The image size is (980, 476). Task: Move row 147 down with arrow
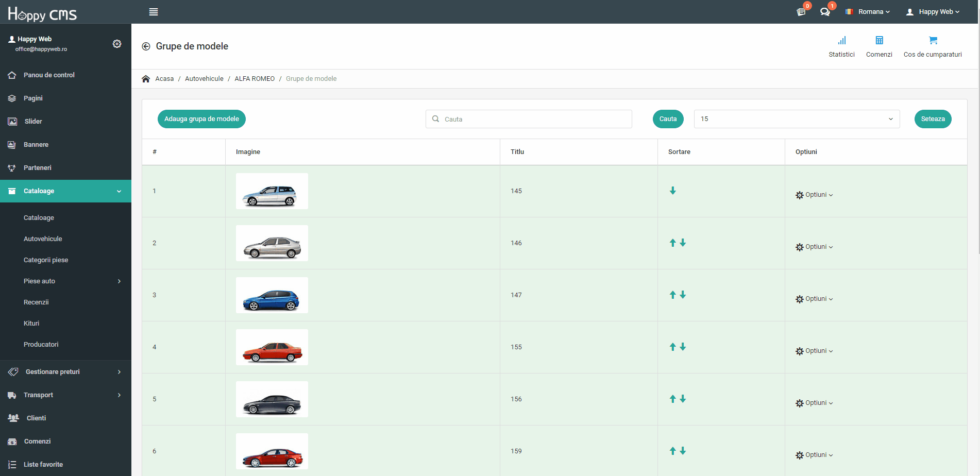click(683, 295)
